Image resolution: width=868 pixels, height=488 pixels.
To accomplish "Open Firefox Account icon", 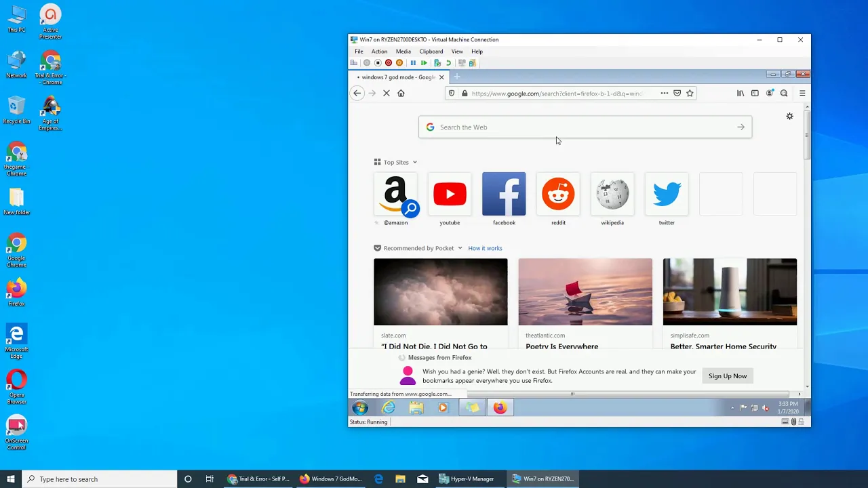I will click(770, 94).
